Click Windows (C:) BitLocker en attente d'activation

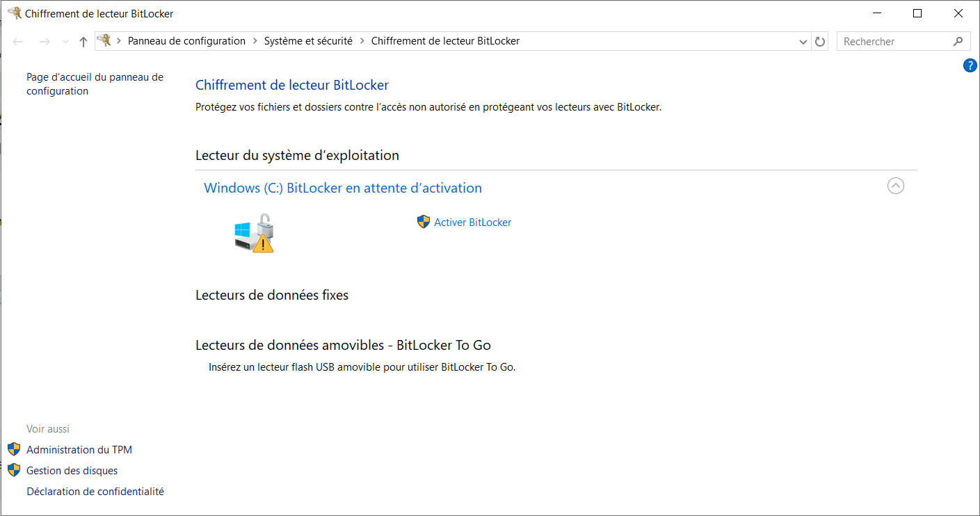click(342, 188)
